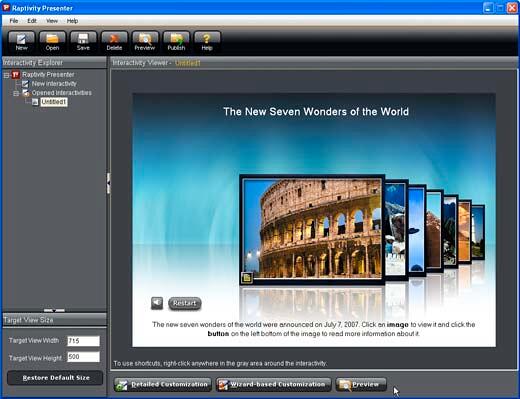This screenshot has height=399, width=520.
Task: Close the Raptivity Presenter window
Action: pyautogui.click(x=512, y=8)
